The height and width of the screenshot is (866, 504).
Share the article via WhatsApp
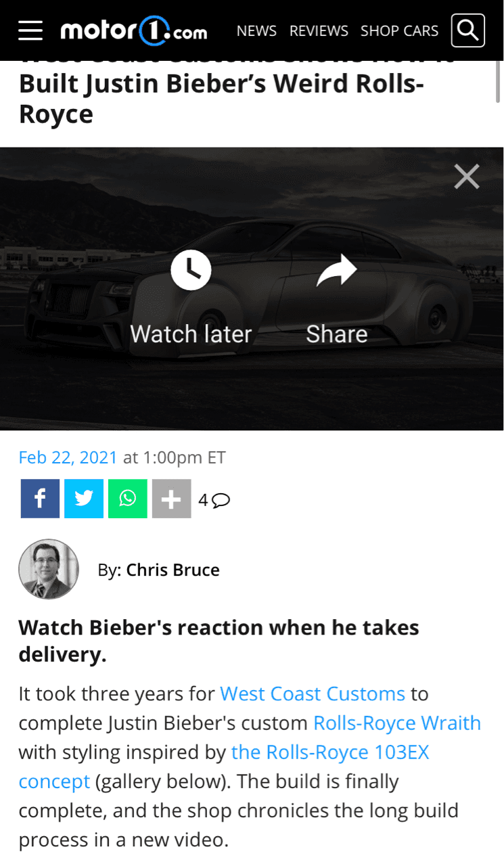pyautogui.click(x=128, y=499)
